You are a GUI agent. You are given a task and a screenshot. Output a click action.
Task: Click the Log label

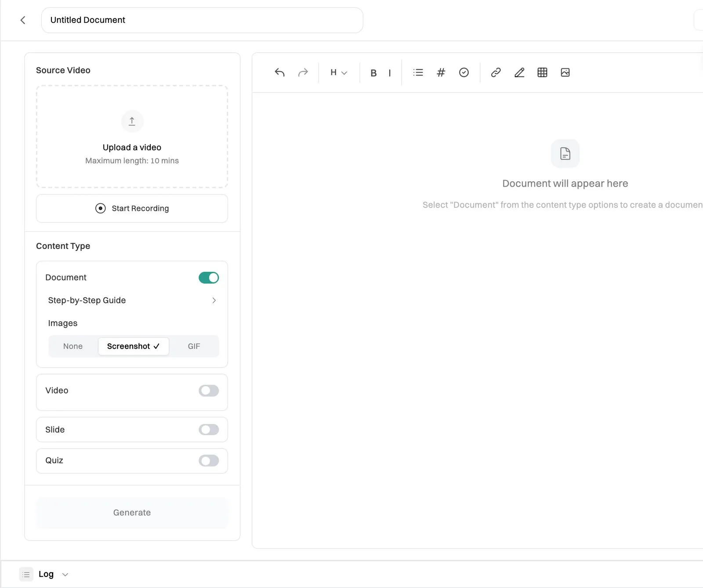click(x=46, y=574)
